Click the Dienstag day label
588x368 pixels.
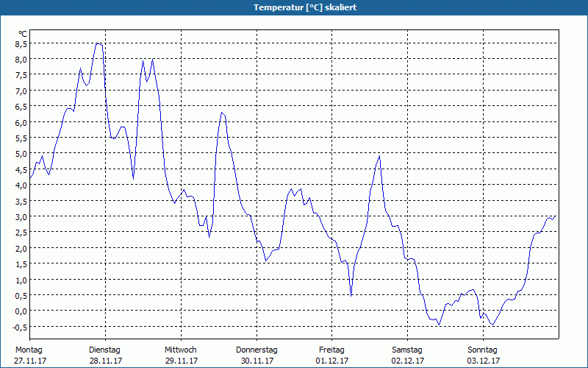[104, 350]
